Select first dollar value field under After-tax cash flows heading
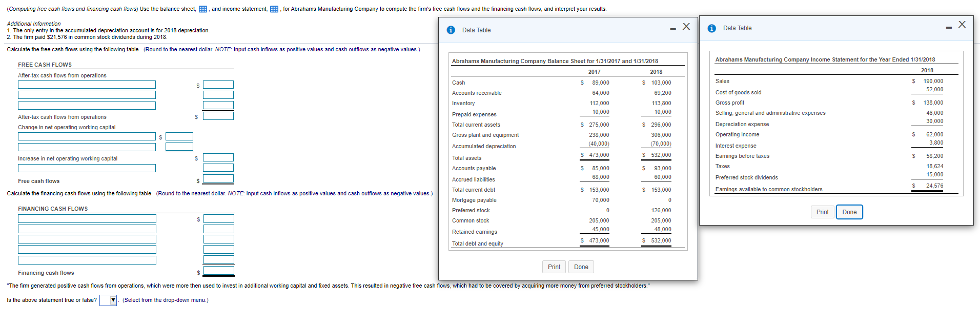This screenshot has width=980, height=325. coord(218,85)
